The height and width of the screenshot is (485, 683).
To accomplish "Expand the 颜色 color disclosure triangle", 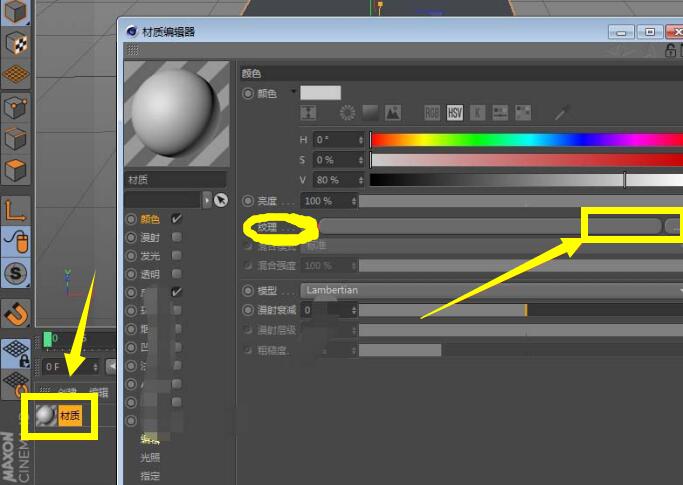I will click(x=293, y=92).
